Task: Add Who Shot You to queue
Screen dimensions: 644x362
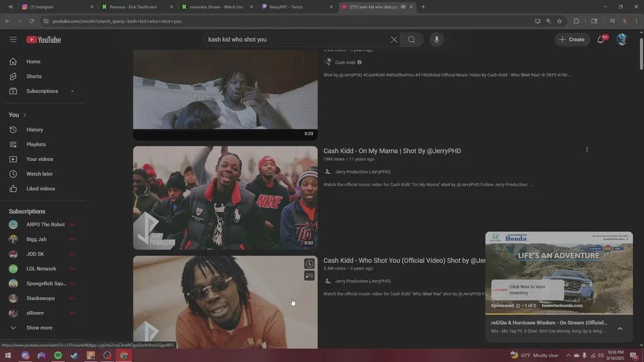Action: 309,276
